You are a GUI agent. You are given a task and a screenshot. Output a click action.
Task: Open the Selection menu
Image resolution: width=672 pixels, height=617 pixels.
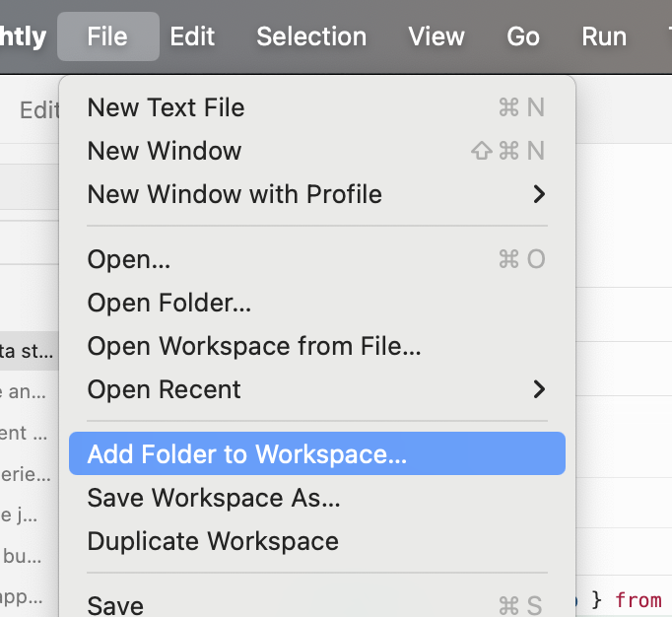click(311, 36)
